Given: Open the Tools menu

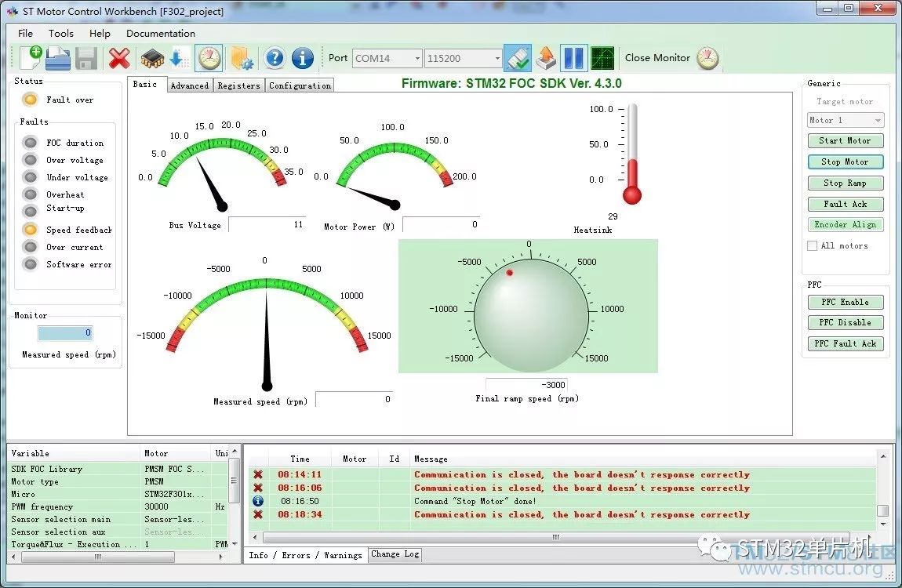Looking at the screenshot, I should coord(61,34).
